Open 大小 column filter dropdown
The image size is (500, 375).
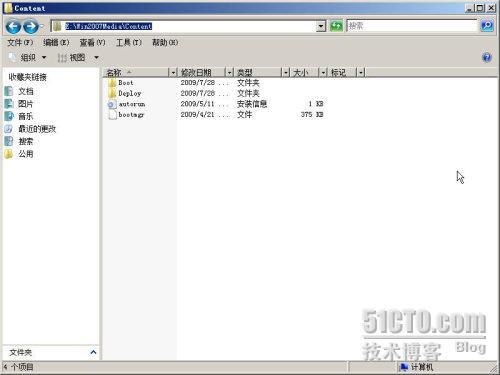click(323, 72)
